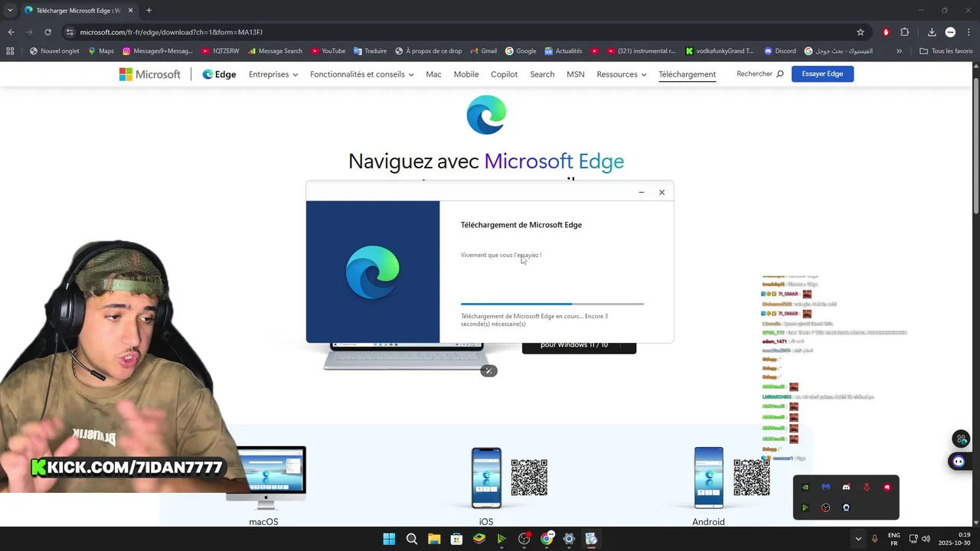980x551 pixels.
Task: Open Settings gear from the taskbar
Action: 569,539
